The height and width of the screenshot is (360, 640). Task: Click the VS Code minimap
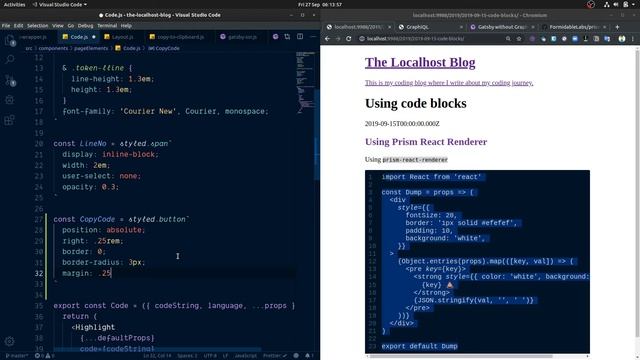(x=306, y=82)
